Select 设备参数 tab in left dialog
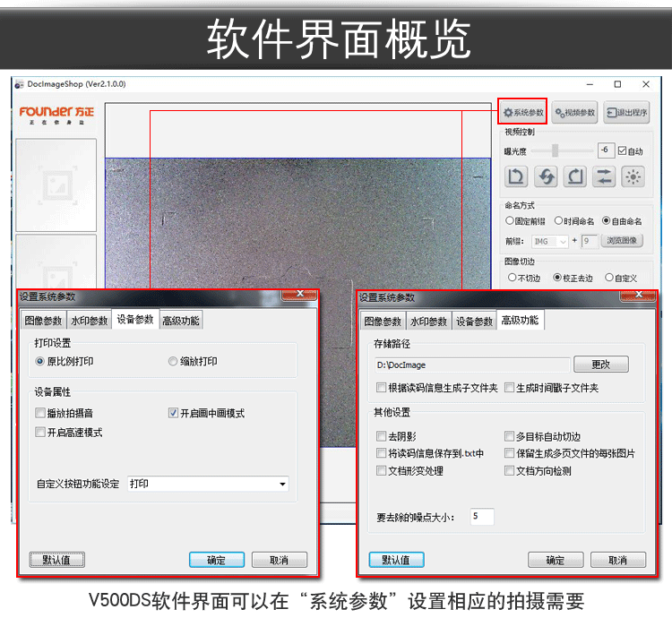The width and height of the screenshot is (672, 618). tap(135, 320)
